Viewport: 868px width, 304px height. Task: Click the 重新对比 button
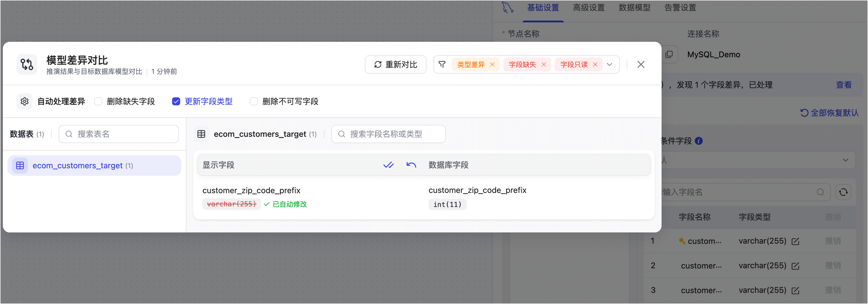click(x=396, y=64)
